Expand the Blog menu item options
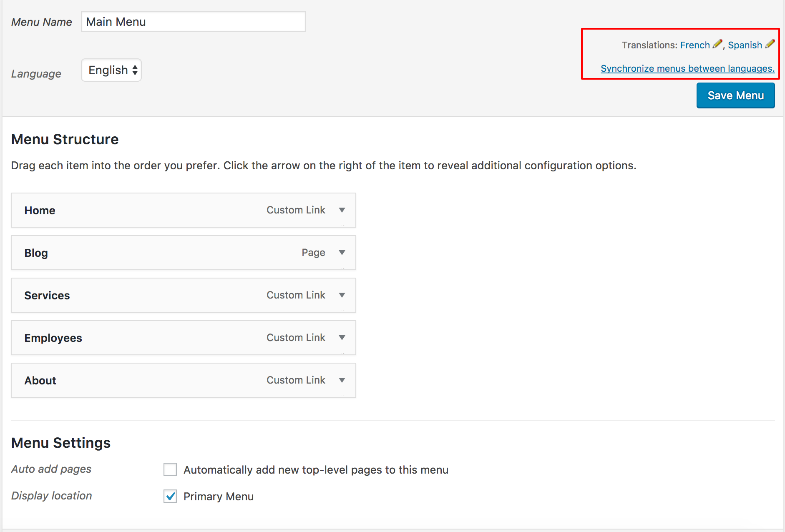The width and height of the screenshot is (785, 532). coord(342,253)
